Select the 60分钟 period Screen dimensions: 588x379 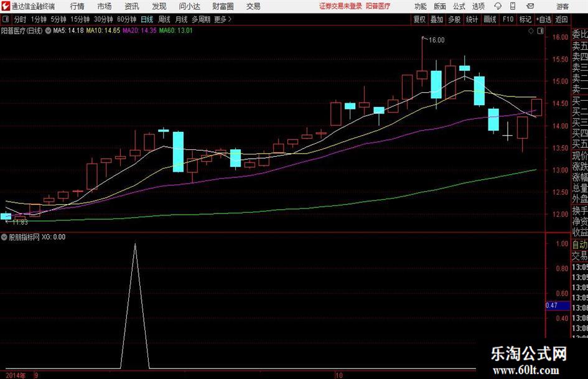point(127,19)
